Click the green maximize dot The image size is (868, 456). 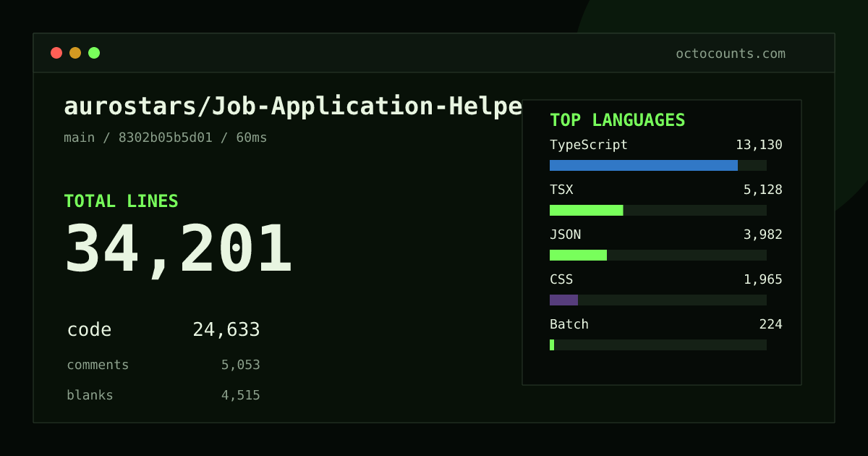[94, 53]
